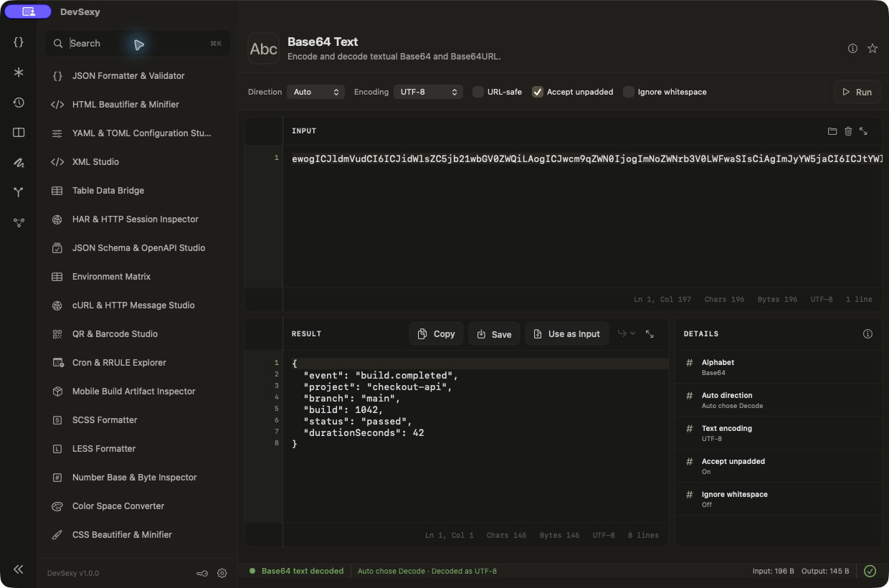
Task: Click the purple profile screen pill button
Action: [28, 11]
